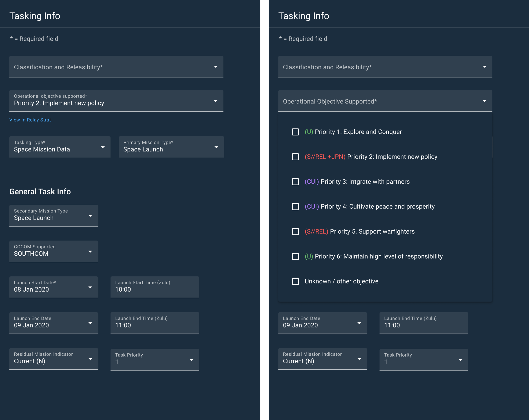Open Launch Start Date picker
This screenshot has height=420, width=529.
(x=54, y=287)
